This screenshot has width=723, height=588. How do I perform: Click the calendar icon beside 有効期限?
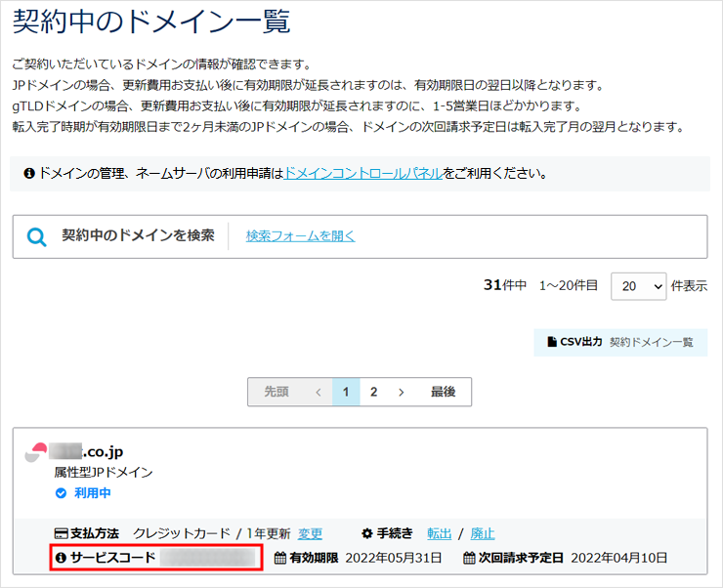(x=280, y=558)
